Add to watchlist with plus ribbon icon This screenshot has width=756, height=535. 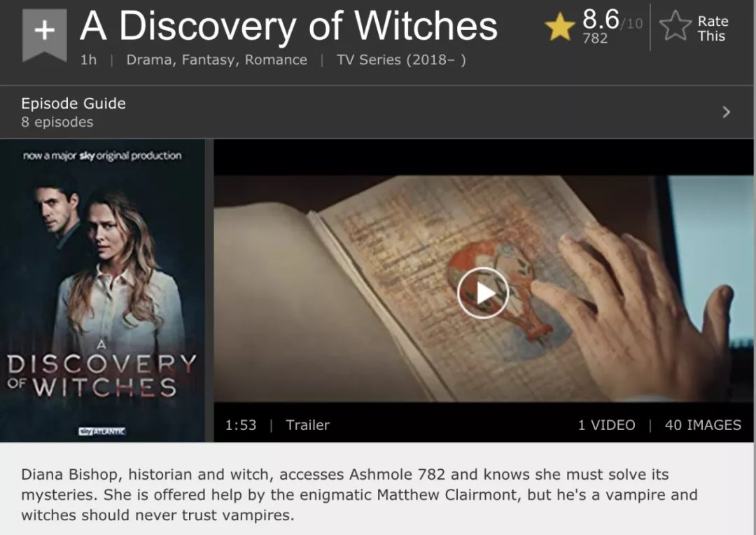click(x=44, y=34)
